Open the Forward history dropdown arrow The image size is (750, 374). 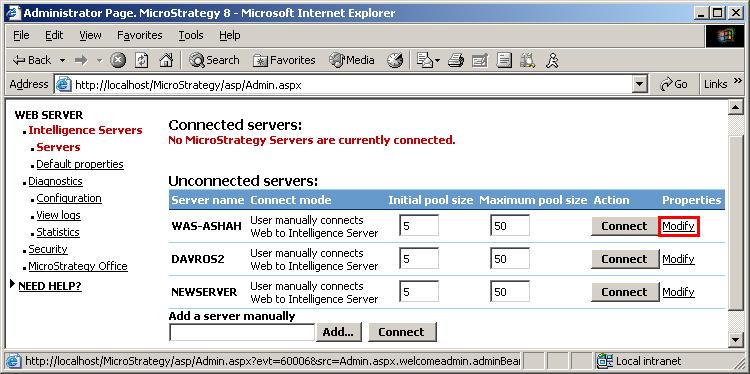100,61
